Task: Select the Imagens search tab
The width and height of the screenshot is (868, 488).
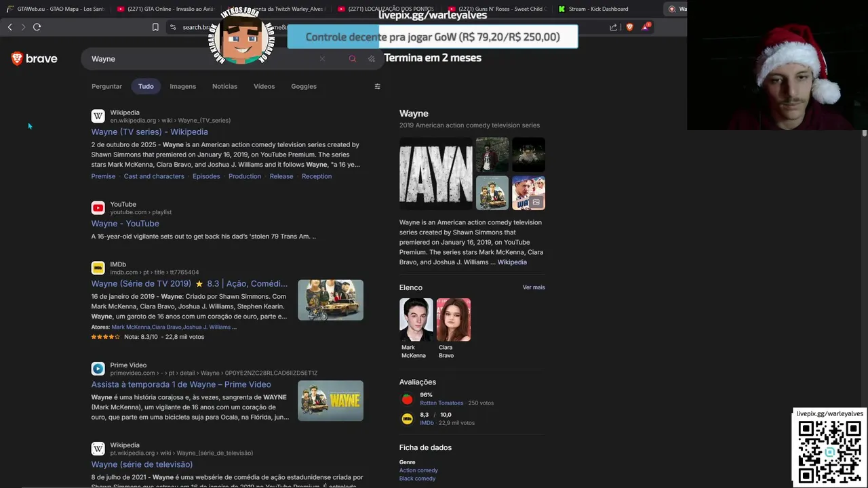Action: (x=182, y=86)
